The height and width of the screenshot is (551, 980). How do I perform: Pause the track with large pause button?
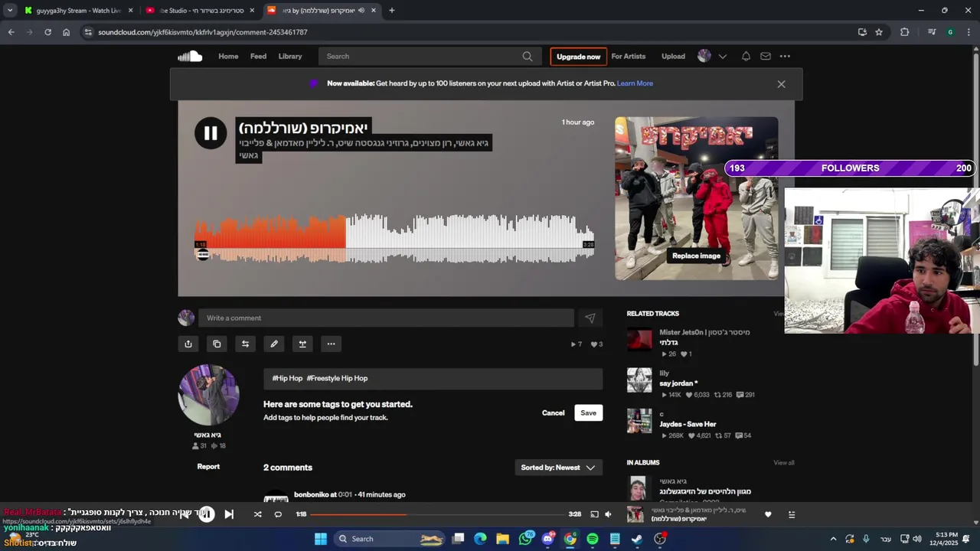[x=211, y=133]
